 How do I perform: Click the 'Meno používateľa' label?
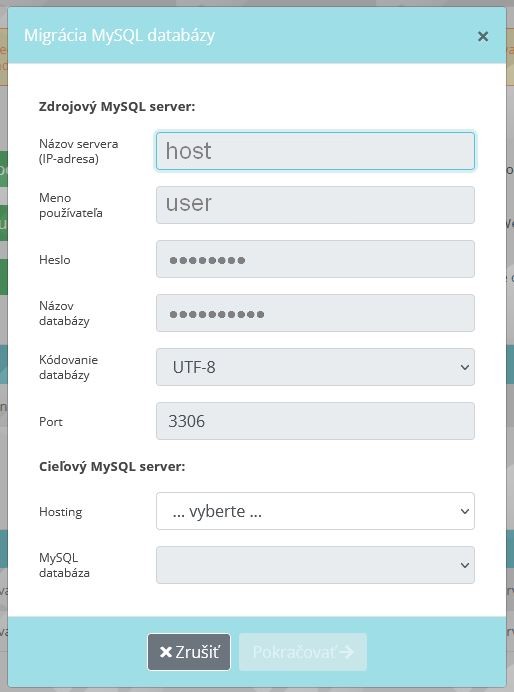71,205
